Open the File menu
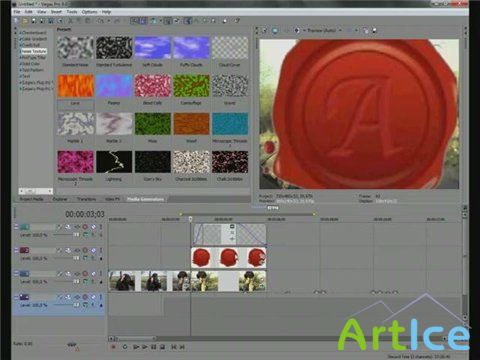This screenshot has width=480, height=360. pos(17,12)
